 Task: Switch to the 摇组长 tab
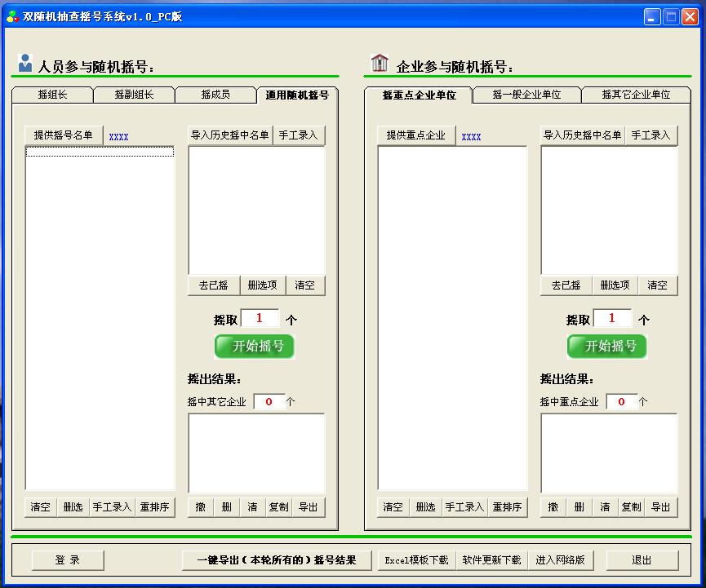(52, 95)
